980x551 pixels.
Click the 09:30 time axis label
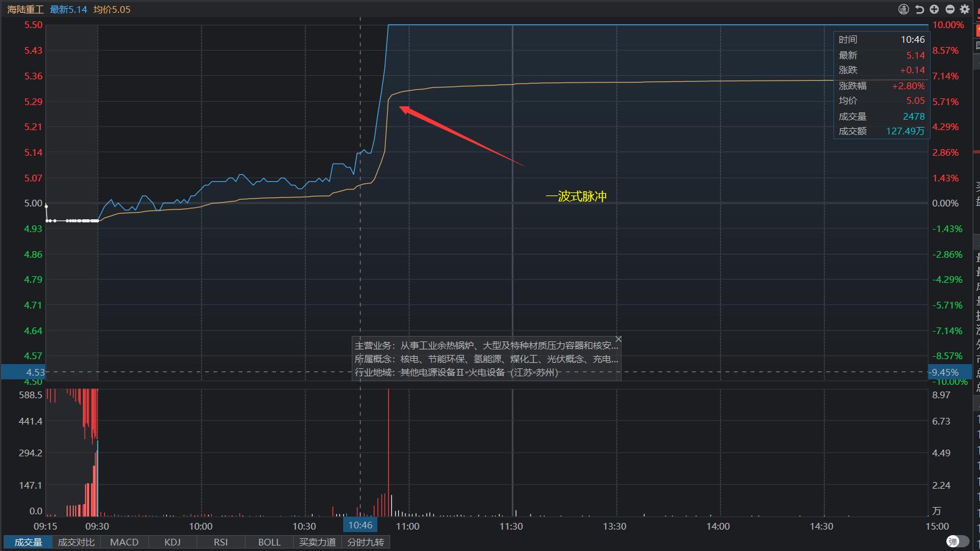(97, 527)
